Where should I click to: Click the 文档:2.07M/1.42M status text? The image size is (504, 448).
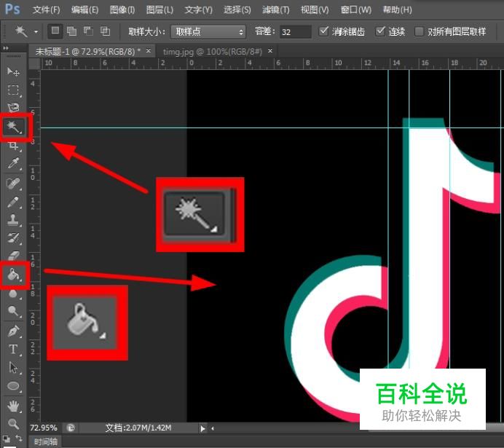[x=138, y=428]
